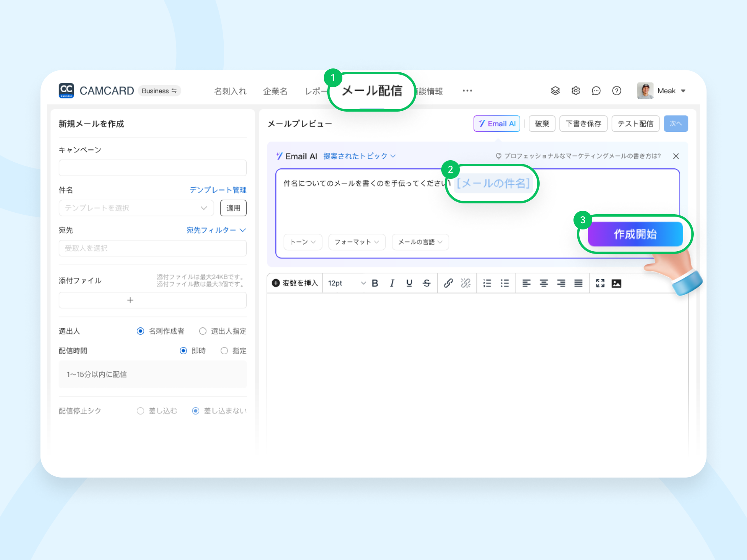Toggle italic text formatting

pos(392,283)
